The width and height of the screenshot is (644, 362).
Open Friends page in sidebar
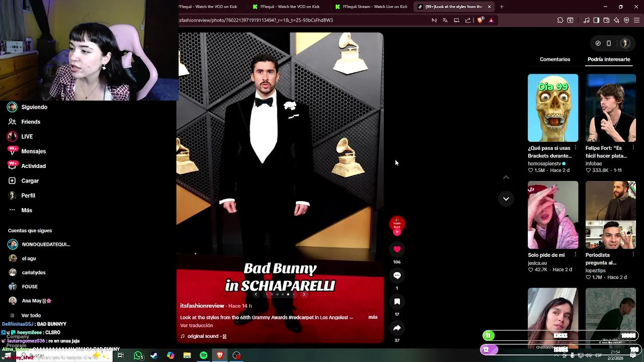24,122
